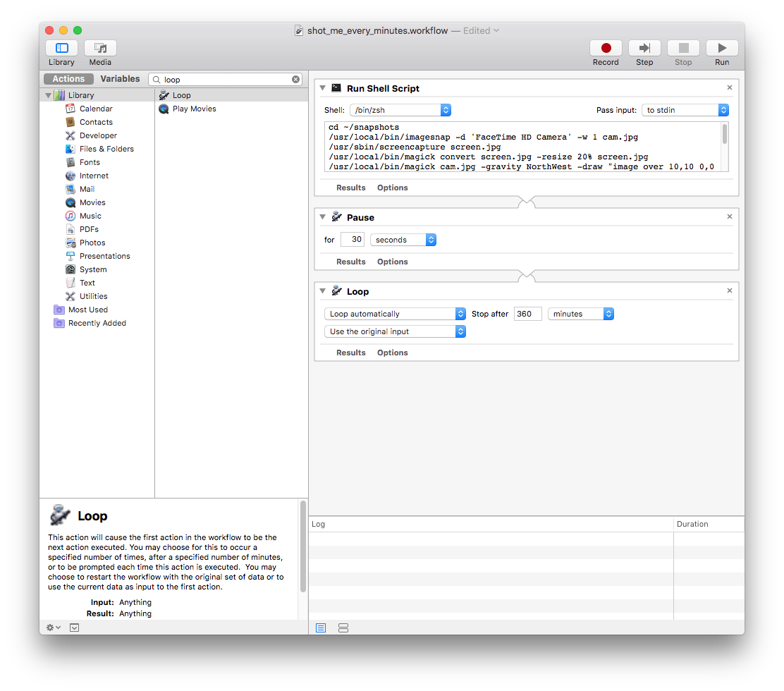Select the Developer category

click(98, 135)
